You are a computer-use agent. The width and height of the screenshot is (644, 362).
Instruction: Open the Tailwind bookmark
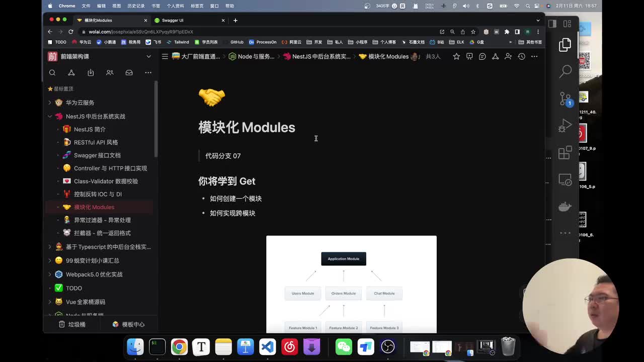coord(178,42)
